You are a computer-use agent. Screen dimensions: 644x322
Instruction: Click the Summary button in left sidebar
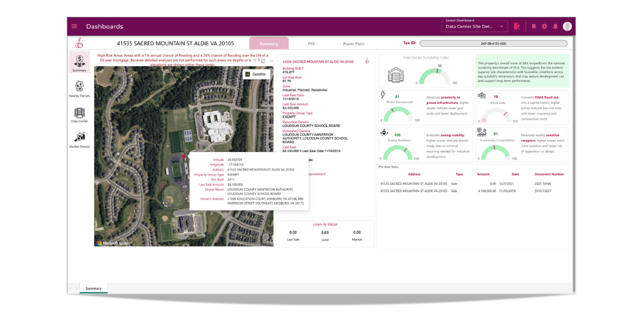[79, 63]
